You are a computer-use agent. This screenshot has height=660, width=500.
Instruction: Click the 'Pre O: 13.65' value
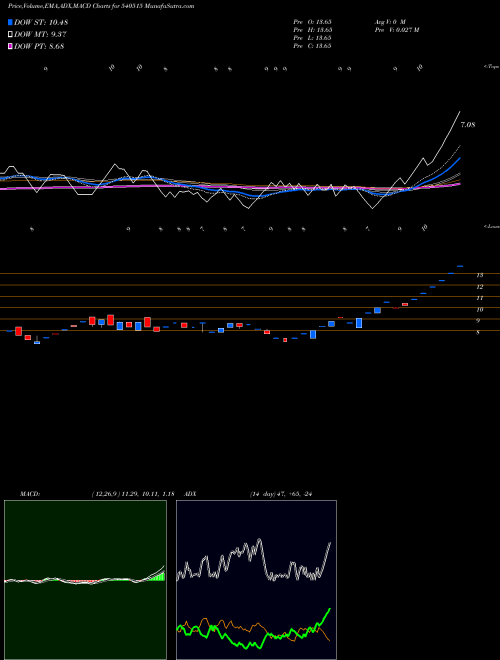[x=313, y=21]
